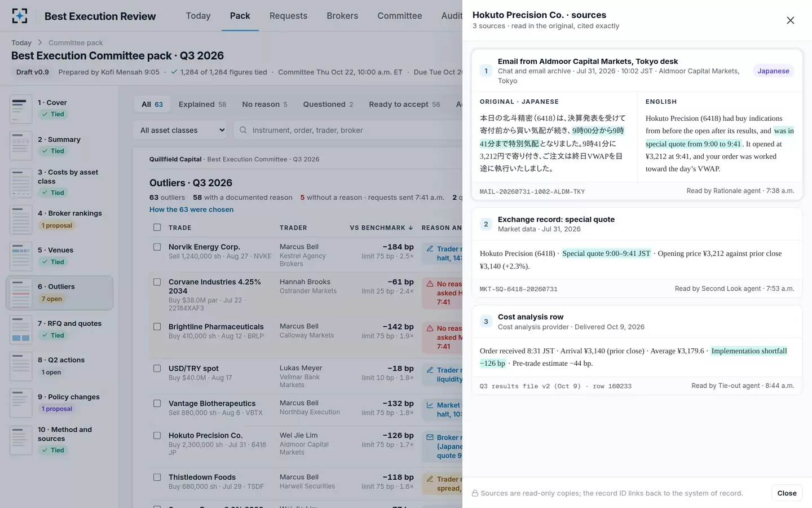Click warning triangle icon in Brightline Pharmaceuticals row
The image size is (812, 508).
coord(430,329)
